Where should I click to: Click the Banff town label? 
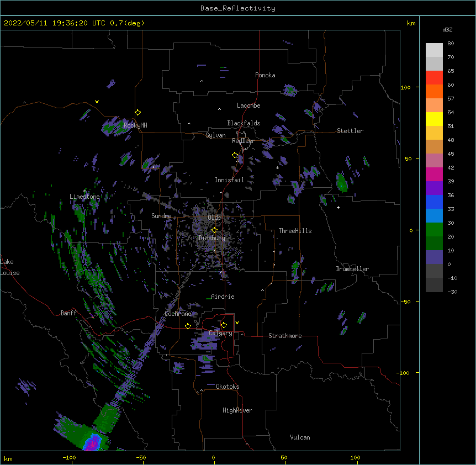coord(68,313)
